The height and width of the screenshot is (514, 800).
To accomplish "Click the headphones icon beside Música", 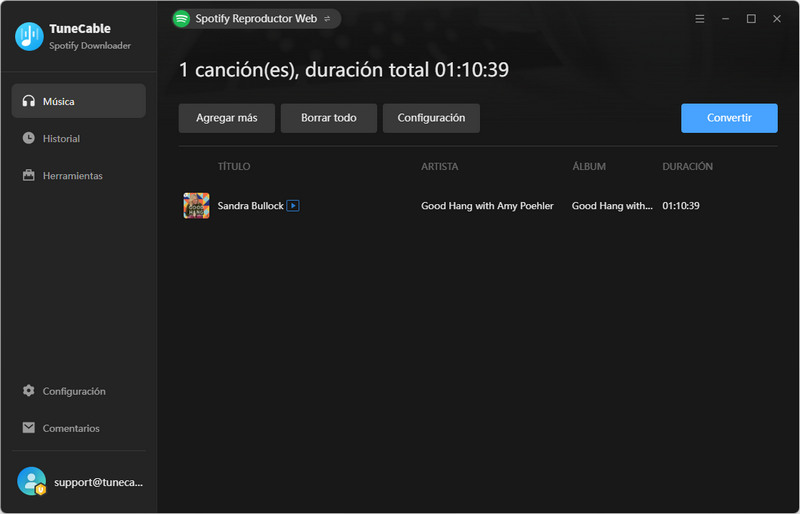I will (29, 101).
